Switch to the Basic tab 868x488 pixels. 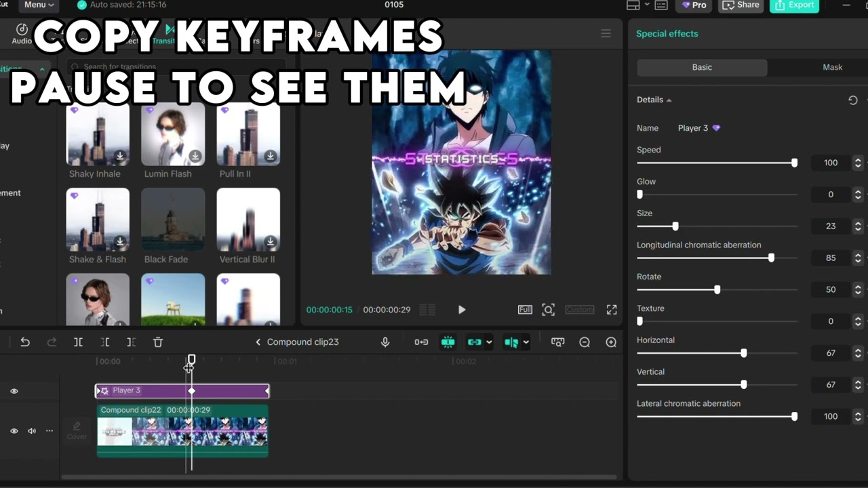coord(702,67)
